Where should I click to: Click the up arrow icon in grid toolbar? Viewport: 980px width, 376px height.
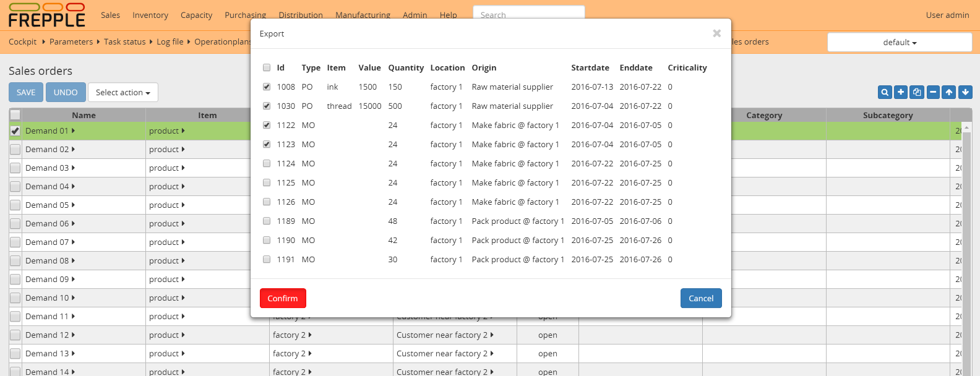(949, 92)
